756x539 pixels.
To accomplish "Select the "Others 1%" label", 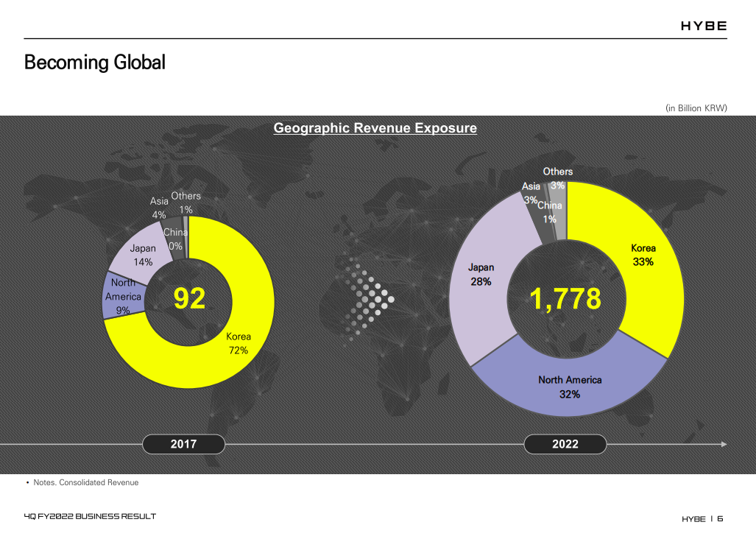I will click(186, 202).
